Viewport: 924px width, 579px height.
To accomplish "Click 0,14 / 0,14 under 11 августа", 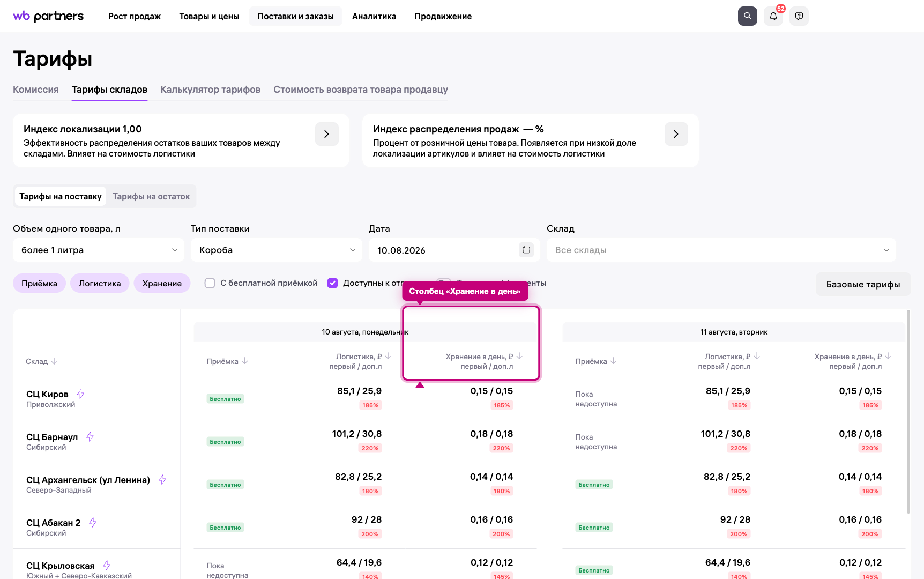I will (860, 477).
